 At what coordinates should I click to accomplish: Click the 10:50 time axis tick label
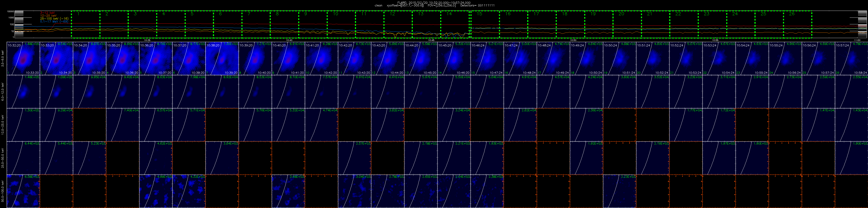[573, 40]
